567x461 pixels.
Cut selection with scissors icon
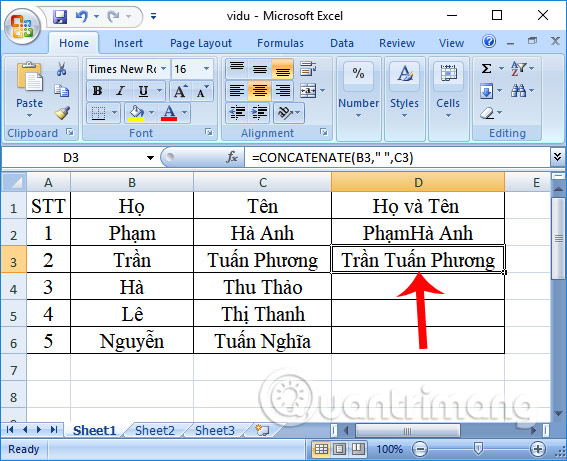[61, 69]
